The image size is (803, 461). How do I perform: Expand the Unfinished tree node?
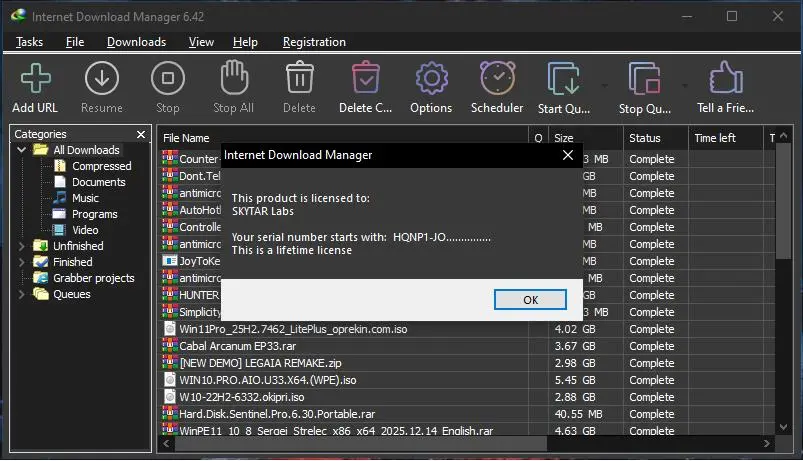(x=22, y=246)
